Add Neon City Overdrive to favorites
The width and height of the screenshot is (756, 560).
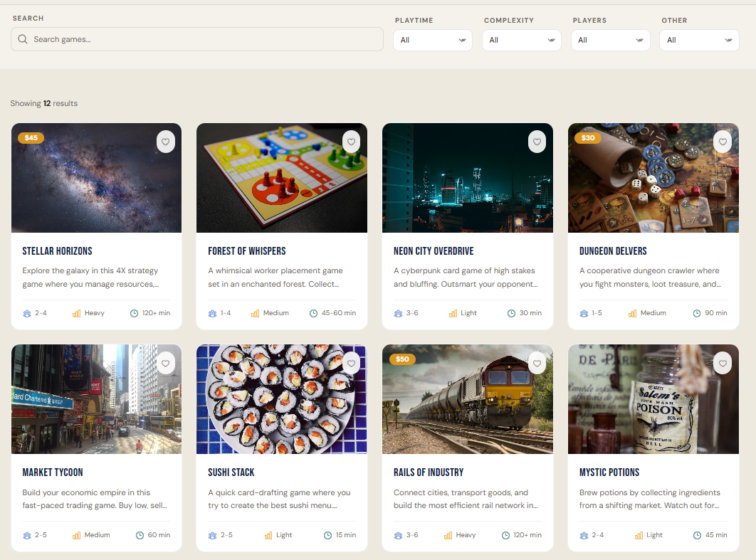coord(537,142)
